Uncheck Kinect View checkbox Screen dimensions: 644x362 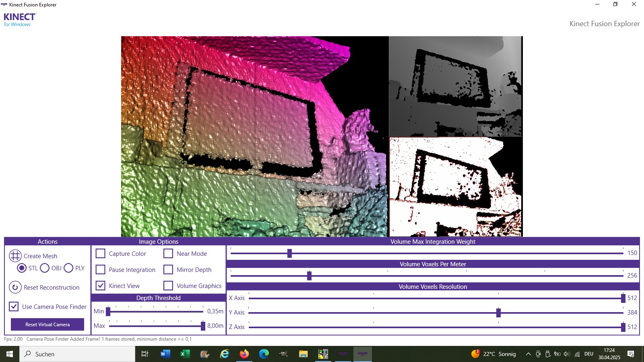coord(101,286)
